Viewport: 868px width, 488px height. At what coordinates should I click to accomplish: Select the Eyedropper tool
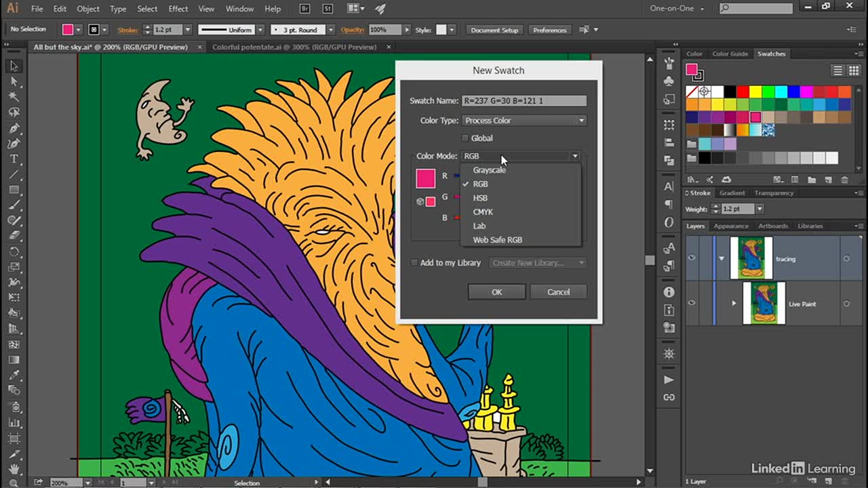click(14, 375)
